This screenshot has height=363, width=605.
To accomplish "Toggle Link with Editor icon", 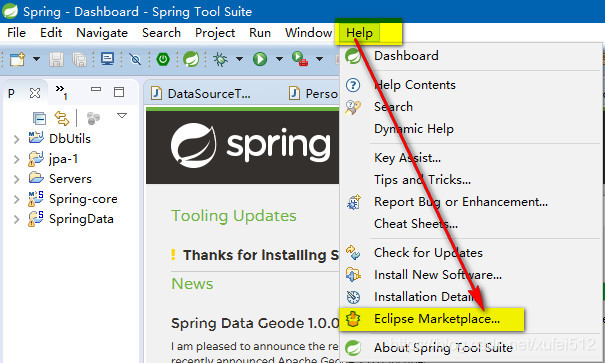I will pyautogui.click(x=62, y=118).
